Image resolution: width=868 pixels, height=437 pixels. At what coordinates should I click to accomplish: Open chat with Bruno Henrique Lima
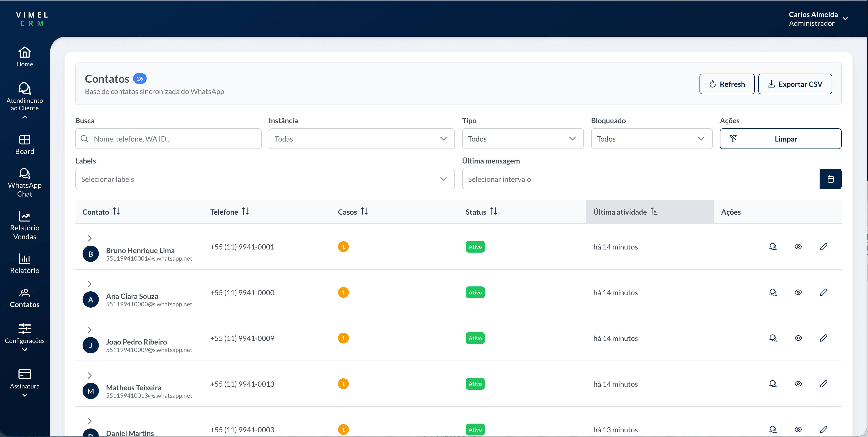773,246
